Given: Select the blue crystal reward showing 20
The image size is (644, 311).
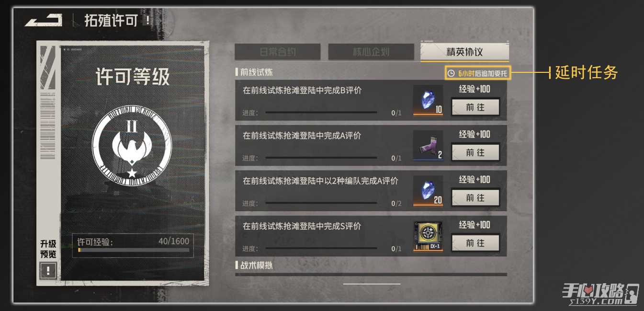Looking at the screenshot, I should [428, 190].
